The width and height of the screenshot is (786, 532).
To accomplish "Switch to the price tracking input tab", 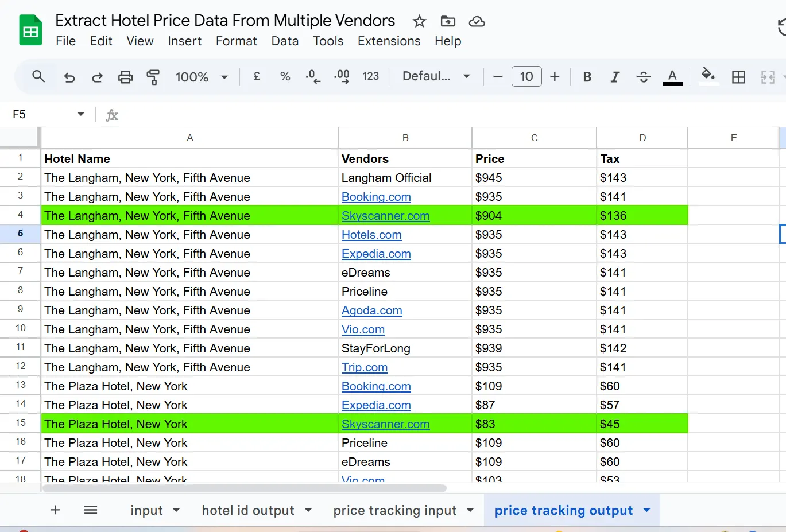I will coord(395,510).
